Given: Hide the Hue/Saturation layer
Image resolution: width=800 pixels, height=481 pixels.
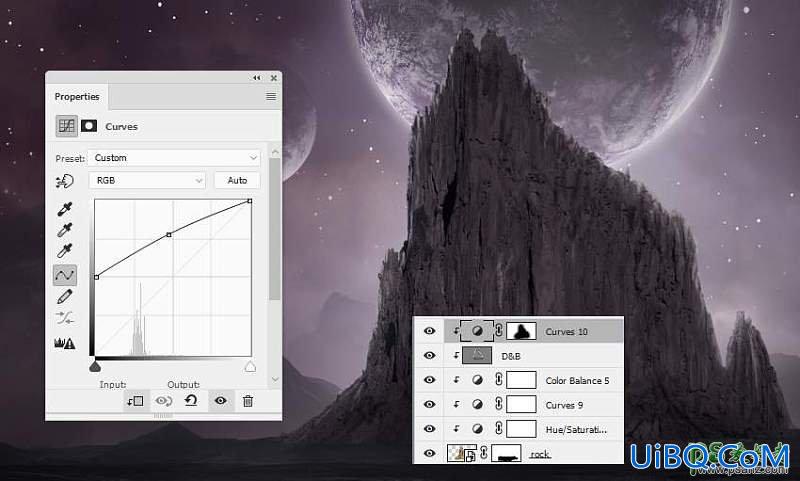Looking at the screenshot, I should [x=430, y=429].
